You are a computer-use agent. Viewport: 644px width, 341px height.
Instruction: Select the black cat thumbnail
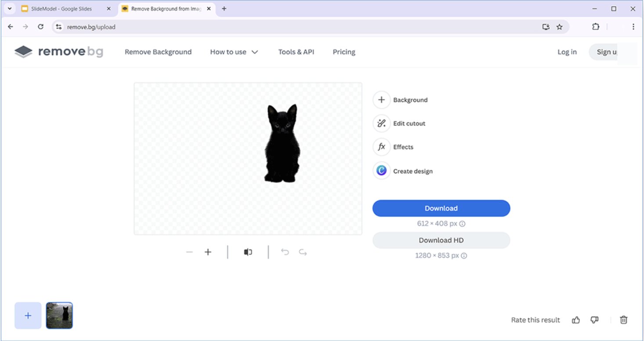[59, 316]
